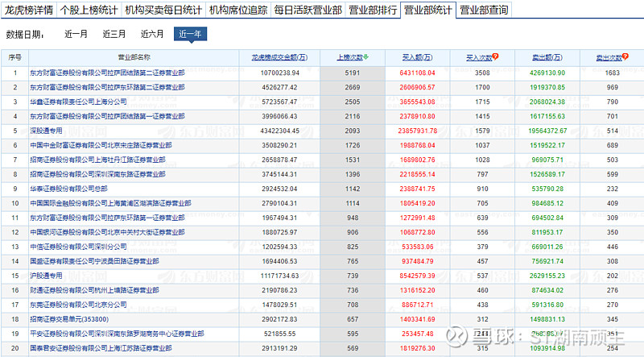
Task: Select turnover value 10700238.94
Action: [279, 73]
